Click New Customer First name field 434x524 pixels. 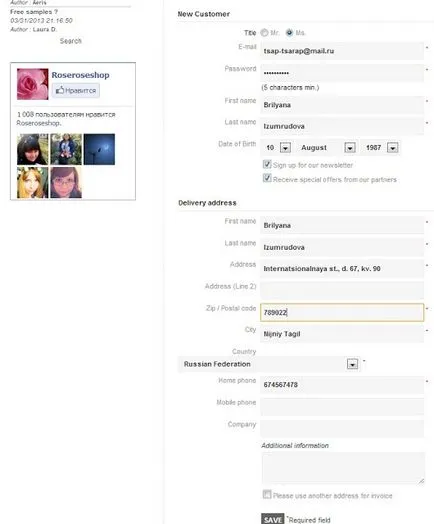[342, 105]
